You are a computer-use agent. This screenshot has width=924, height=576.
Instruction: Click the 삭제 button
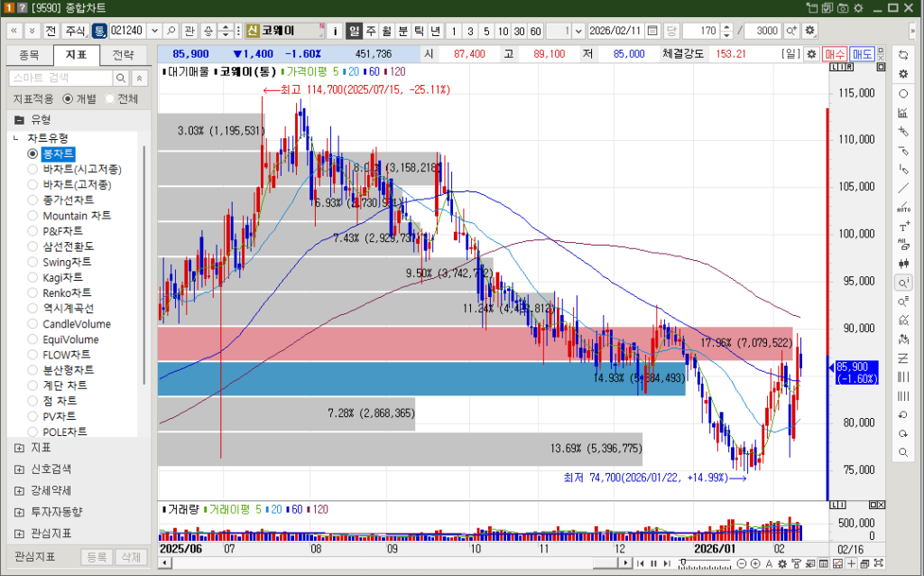[131, 556]
